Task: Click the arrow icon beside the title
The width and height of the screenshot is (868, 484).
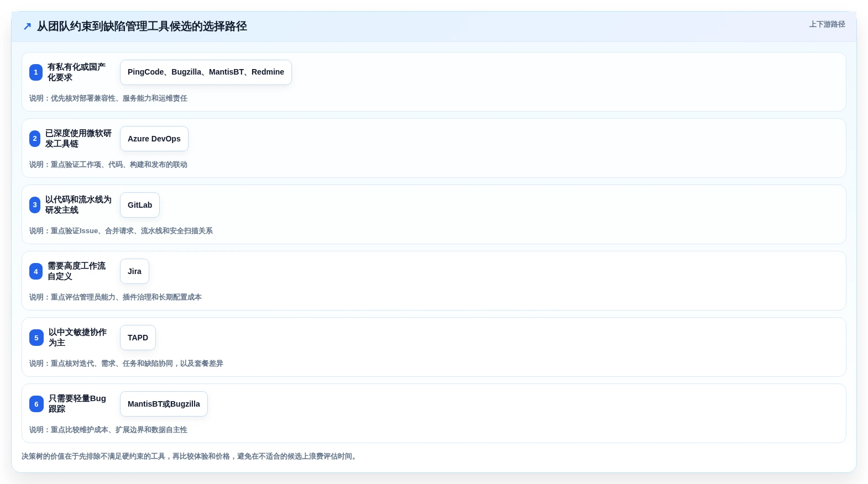Action: [27, 27]
